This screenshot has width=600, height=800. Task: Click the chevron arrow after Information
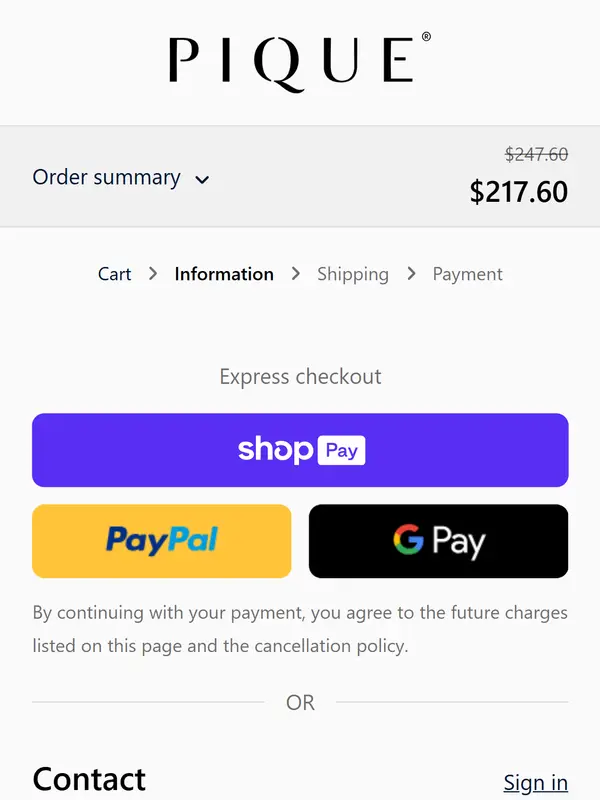coord(296,274)
